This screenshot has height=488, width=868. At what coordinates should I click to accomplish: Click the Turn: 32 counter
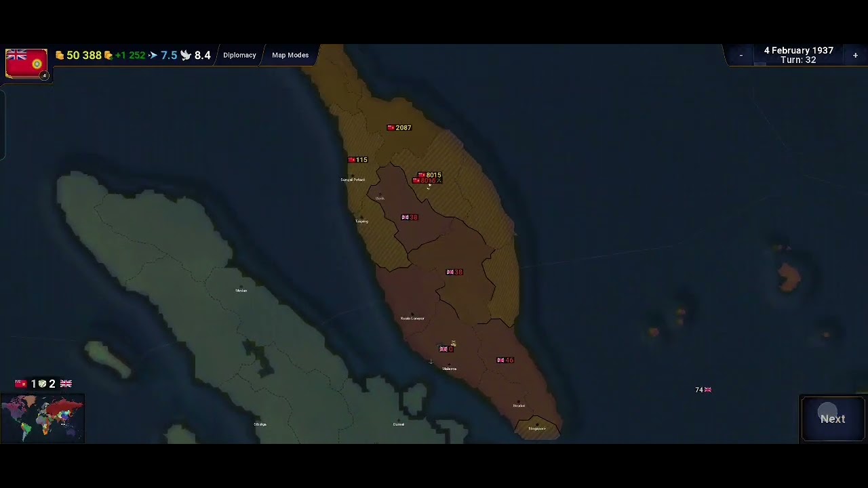(798, 60)
